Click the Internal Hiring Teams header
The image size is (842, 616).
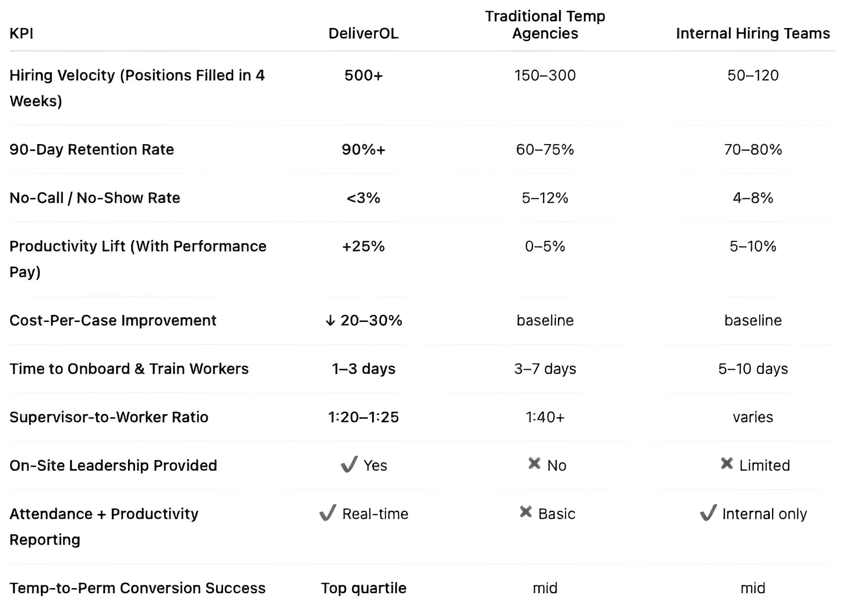click(x=752, y=33)
